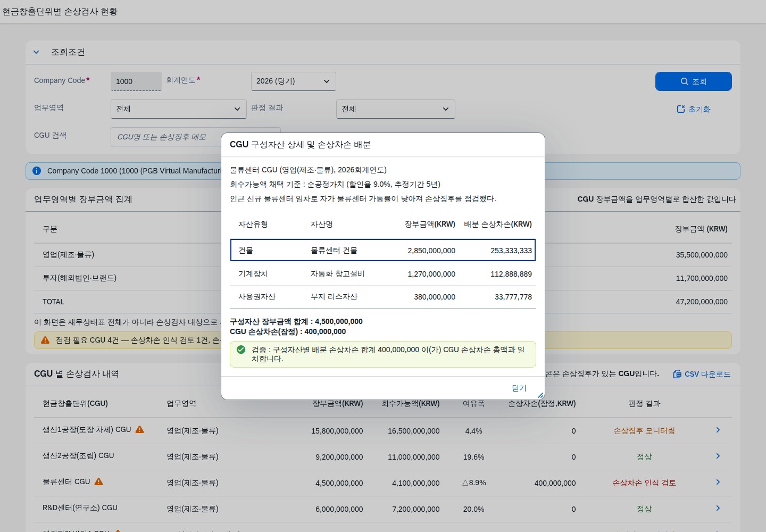Open the 업무영역 전체 dropdown

pos(178,109)
